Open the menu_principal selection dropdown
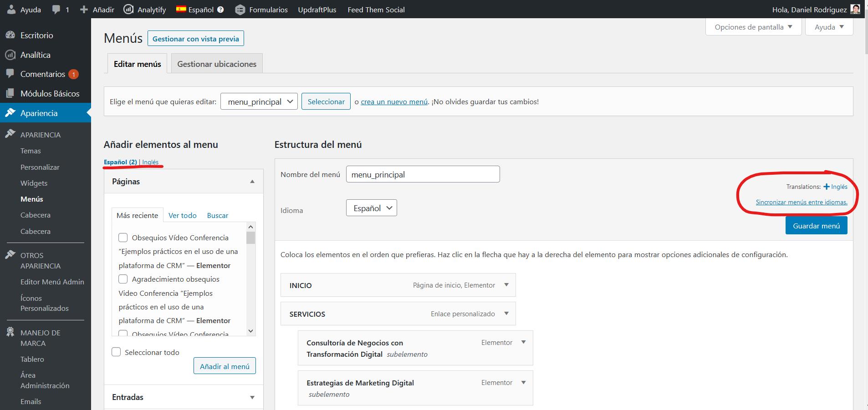 (259, 101)
